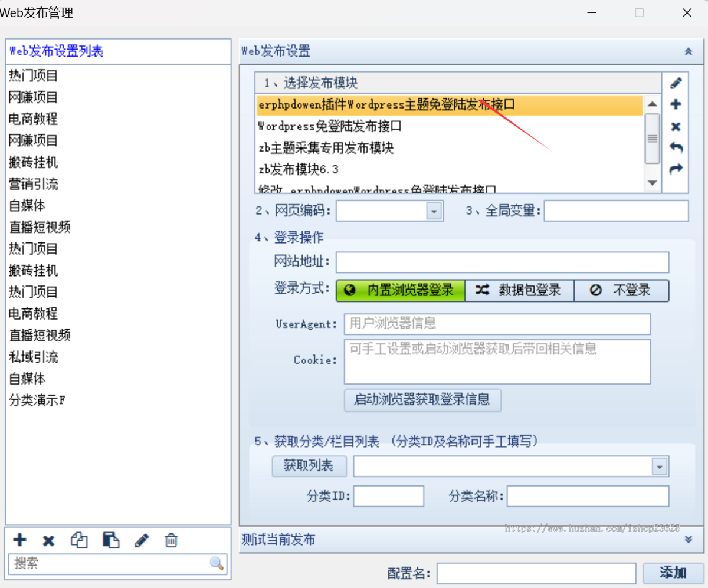Edit the publish module with the pencil icon
The image size is (708, 588).
click(x=676, y=83)
